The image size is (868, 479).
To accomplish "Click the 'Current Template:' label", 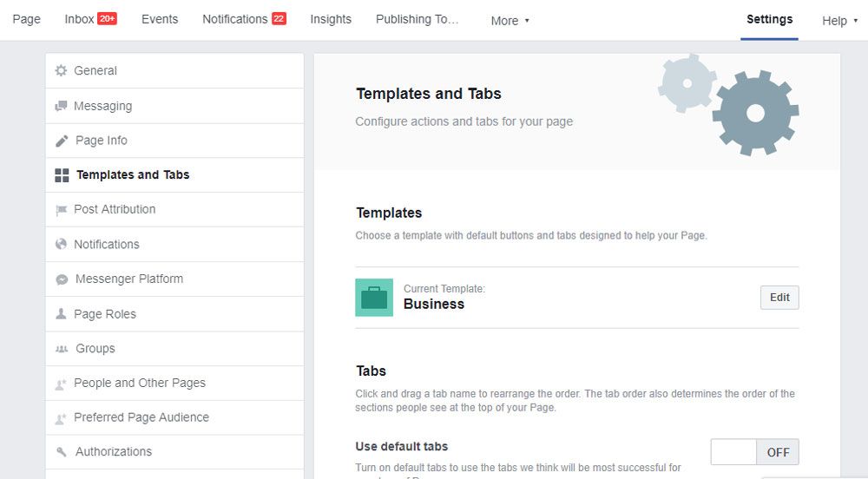I will (x=444, y=289).
